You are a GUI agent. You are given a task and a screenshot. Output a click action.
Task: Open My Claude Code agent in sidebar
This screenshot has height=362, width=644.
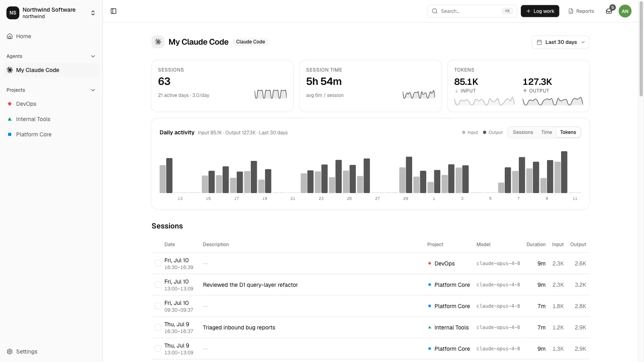52,70
